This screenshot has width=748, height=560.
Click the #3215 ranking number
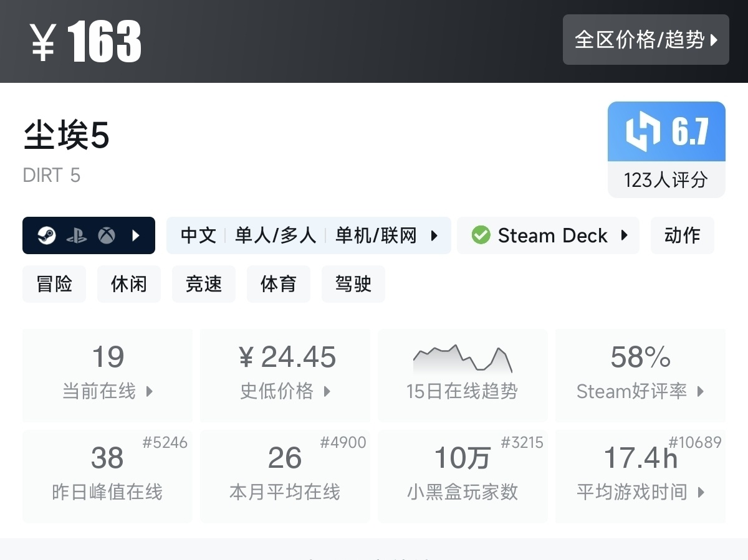[x=522, y=443]
